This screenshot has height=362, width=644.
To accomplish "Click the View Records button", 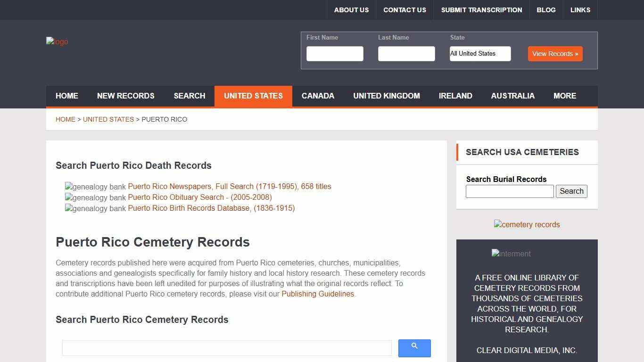I will coord(555,54).
